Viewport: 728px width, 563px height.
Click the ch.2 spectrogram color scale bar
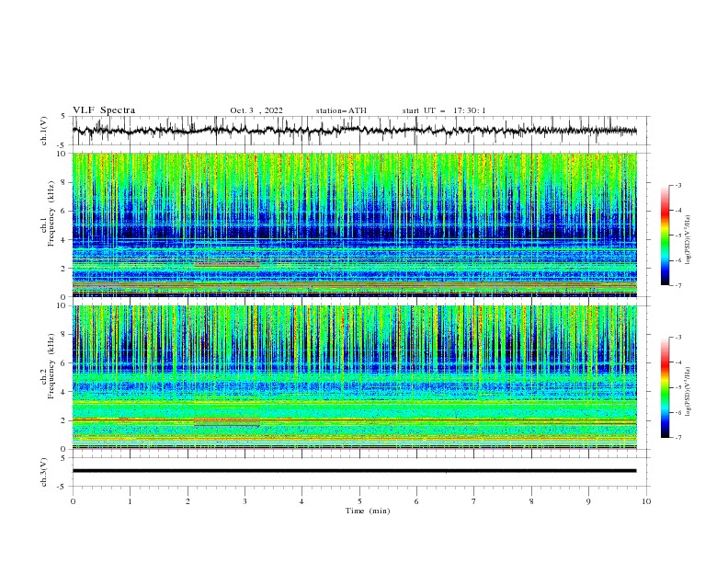[665, 387]
